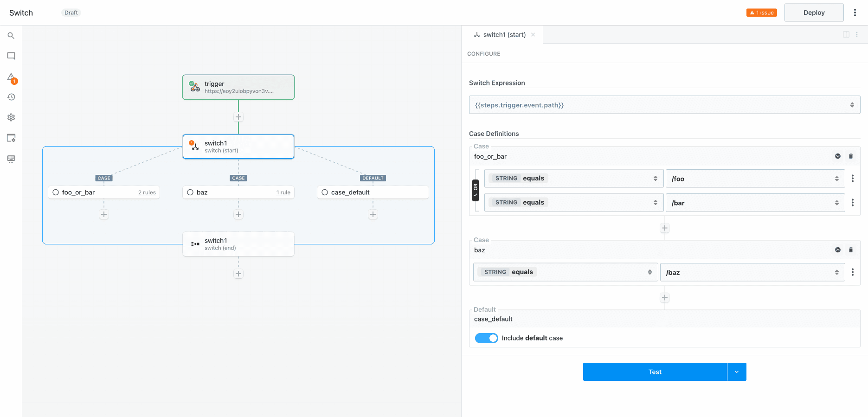Open the comments icon in left sidebar
The image size is (868, 417).
11,56
